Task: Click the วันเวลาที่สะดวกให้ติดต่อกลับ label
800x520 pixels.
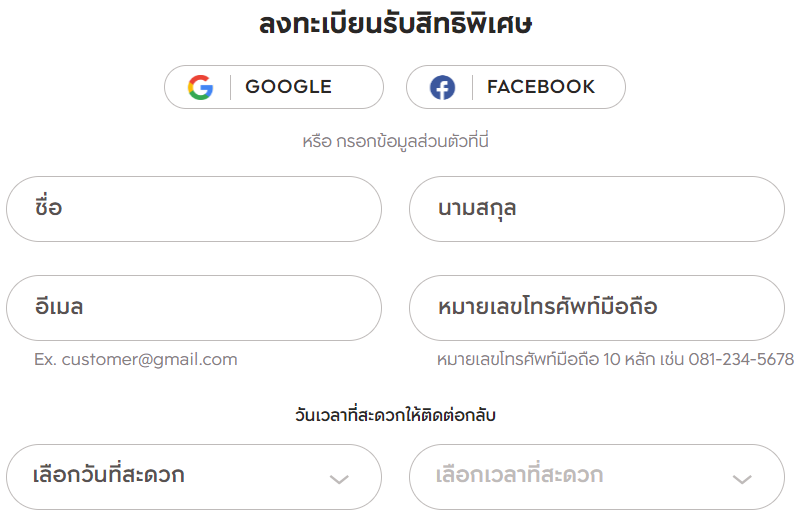Action: (395, 415)
